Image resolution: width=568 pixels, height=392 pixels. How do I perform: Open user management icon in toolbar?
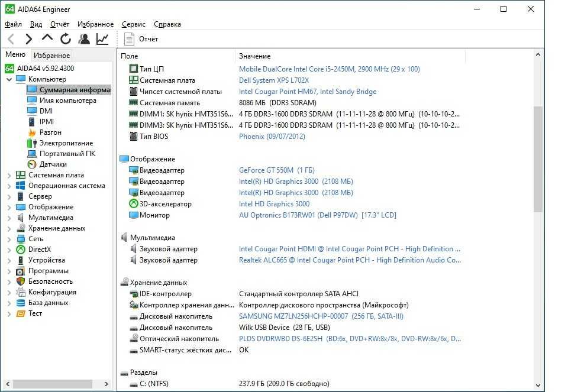click(84, 39)
